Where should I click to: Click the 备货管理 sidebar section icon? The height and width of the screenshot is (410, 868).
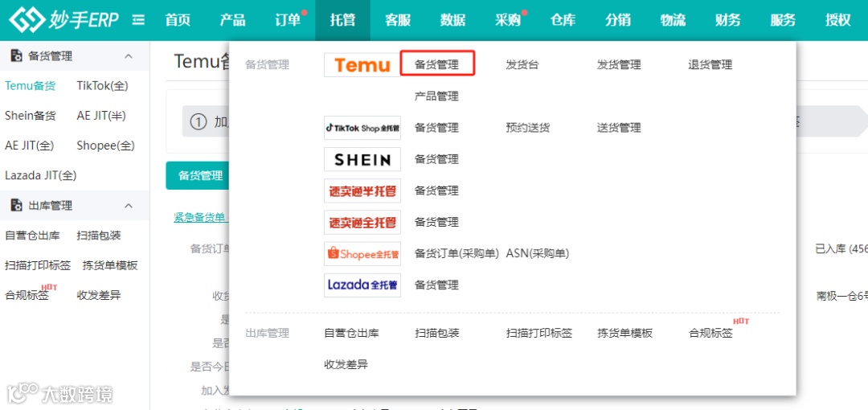click(17, 56)
